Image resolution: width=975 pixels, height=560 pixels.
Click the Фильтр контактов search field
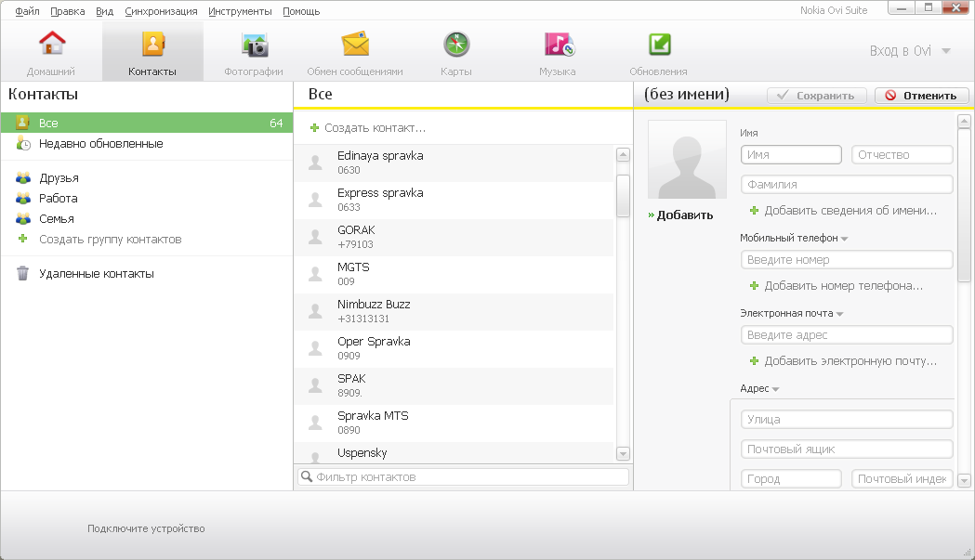pos(469,477)
